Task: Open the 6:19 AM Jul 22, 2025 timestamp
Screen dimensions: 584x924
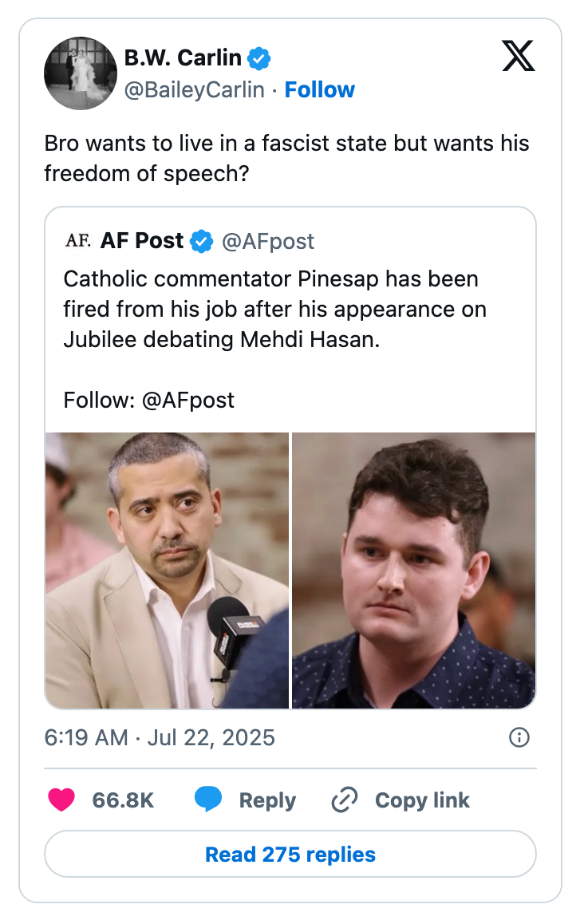Action: coord(160,737)
